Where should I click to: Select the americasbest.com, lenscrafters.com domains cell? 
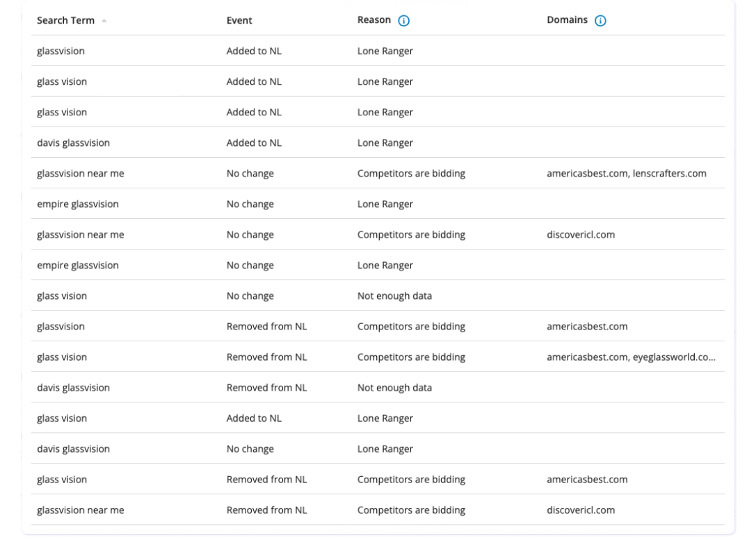pyautogui.click(x=626, y=173)
